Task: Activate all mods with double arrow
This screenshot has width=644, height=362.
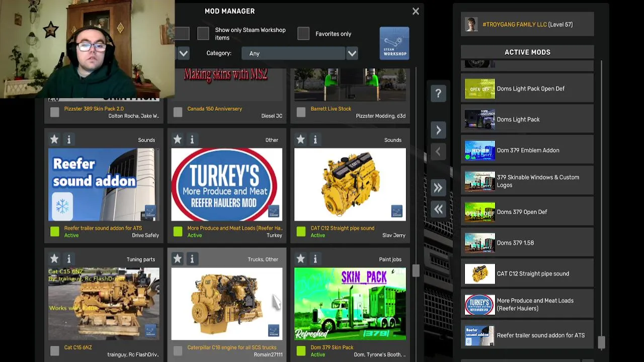Action: pos(438,188)
